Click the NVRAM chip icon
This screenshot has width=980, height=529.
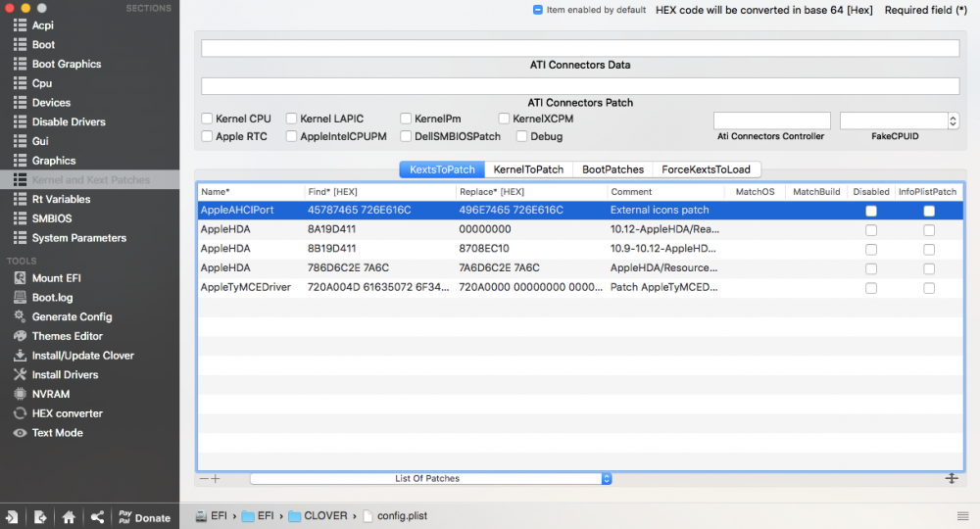pyautogui.click(x=20, y=394)
